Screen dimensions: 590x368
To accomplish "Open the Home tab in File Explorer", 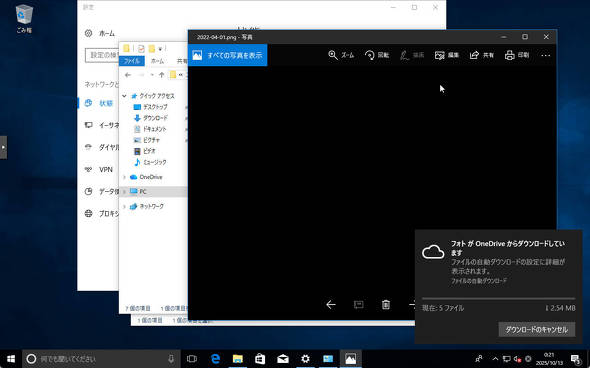I will (x=157, y=61).
